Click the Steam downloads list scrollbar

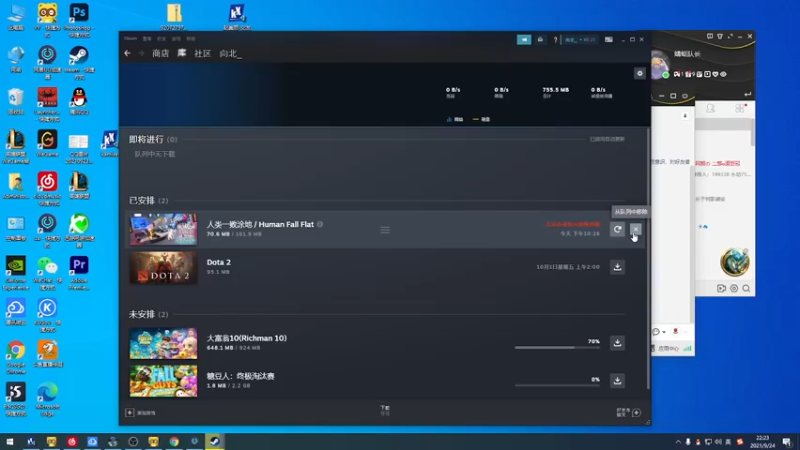pos(648,259)
